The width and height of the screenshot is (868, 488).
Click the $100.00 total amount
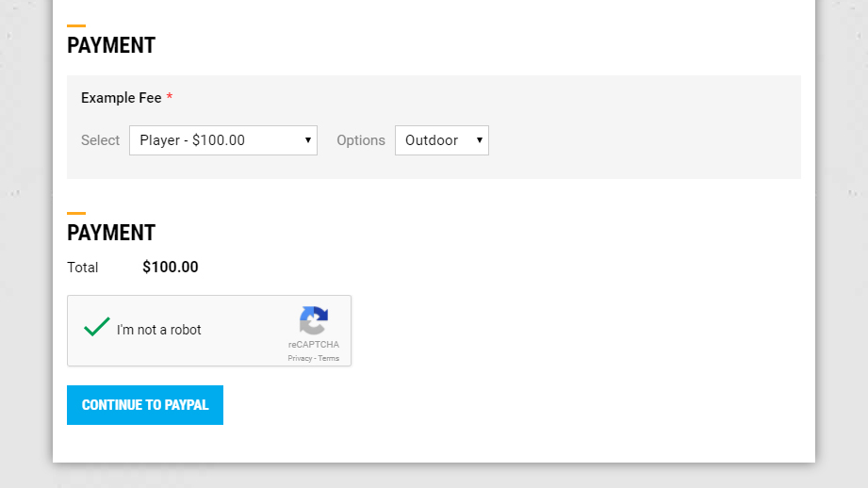point(171,268)
